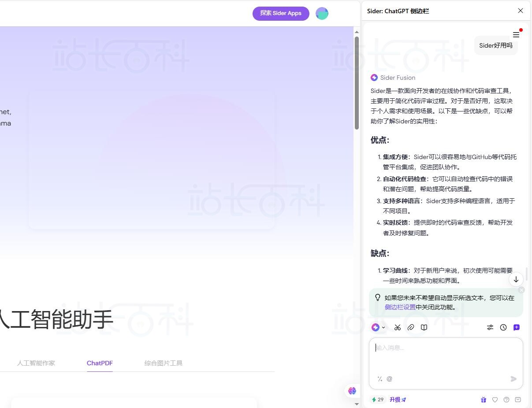Screen dimensions: 532x408
Task: Click the Sider Fusion logo icon
Action: click(x=374, y=78)
